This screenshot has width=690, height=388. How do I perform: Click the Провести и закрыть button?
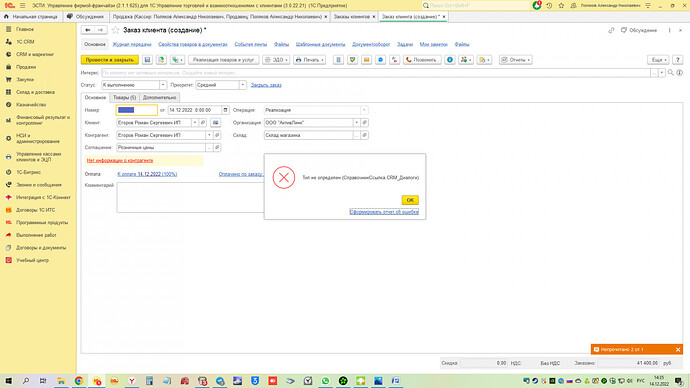(x=110, y=60)
